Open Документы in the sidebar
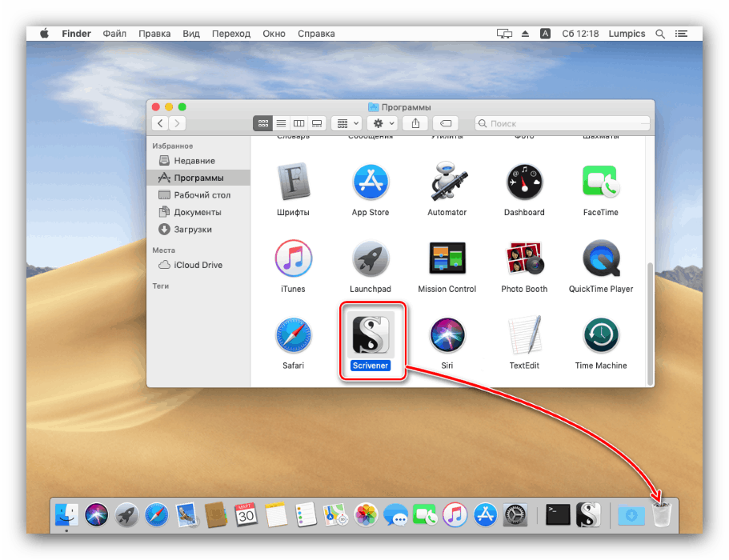729x560 pixels. pos(198,212)
